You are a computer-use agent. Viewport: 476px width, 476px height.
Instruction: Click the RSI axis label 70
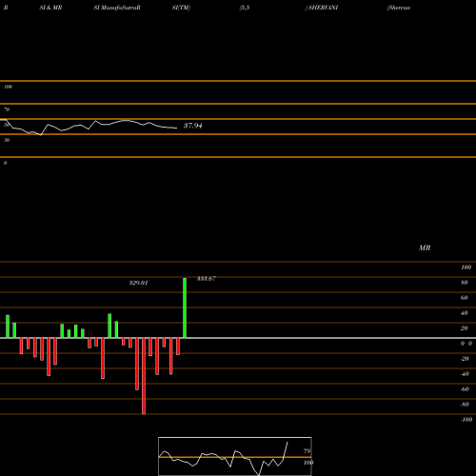point(7,109)
